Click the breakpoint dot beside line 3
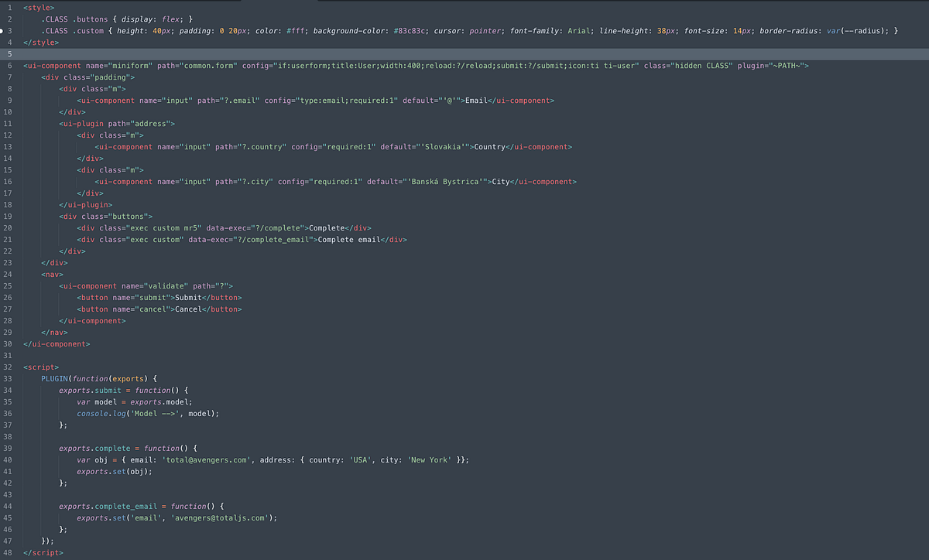Screen dimensions: 929x560 [x=3, y=30]
